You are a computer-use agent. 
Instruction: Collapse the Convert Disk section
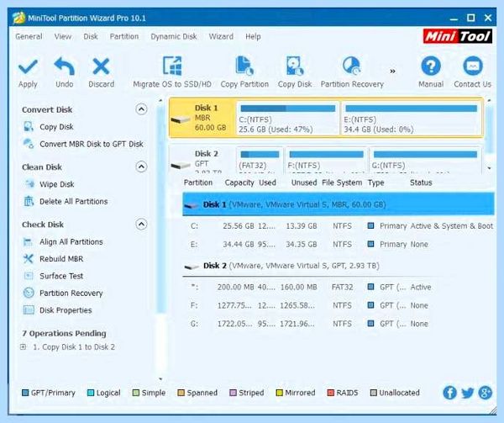click(141, 109)
